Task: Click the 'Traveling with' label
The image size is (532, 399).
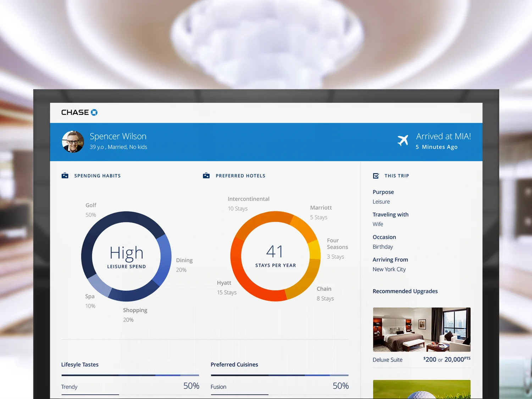Action: (390, 215)
